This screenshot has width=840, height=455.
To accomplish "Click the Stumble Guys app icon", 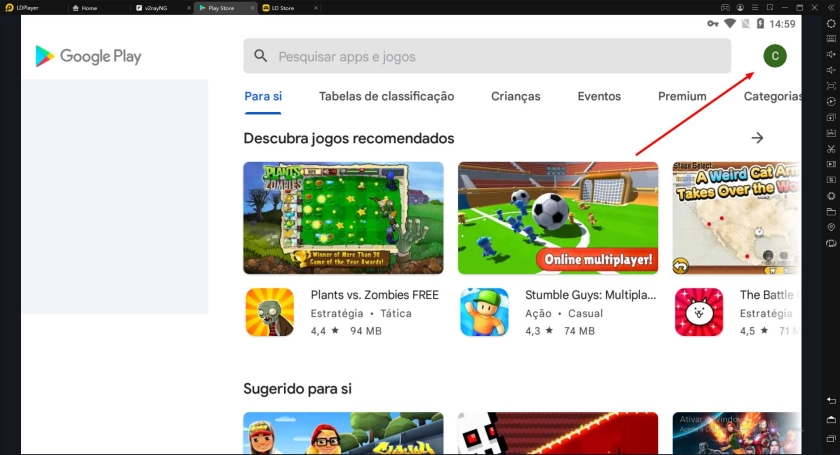I will (x=484, y=312).
